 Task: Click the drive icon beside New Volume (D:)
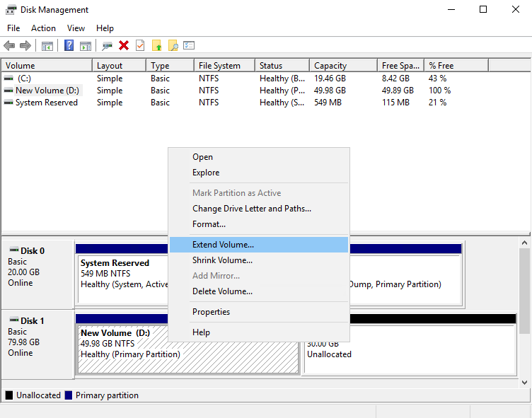pos(8,91)
